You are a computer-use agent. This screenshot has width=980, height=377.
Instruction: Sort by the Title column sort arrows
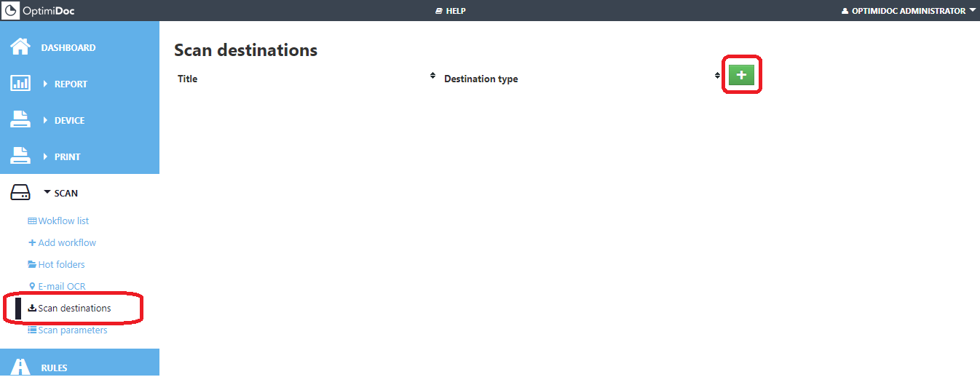432,76
